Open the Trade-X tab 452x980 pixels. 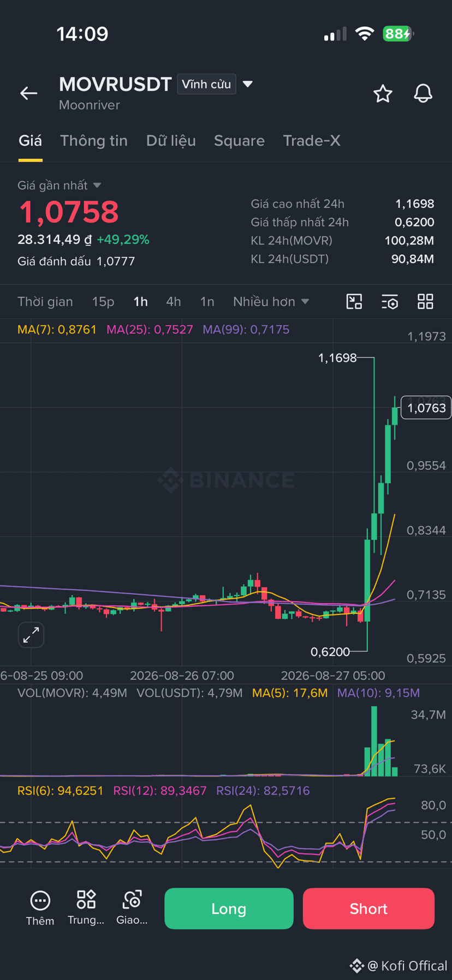pyautogui.click(x=312, y=141)
